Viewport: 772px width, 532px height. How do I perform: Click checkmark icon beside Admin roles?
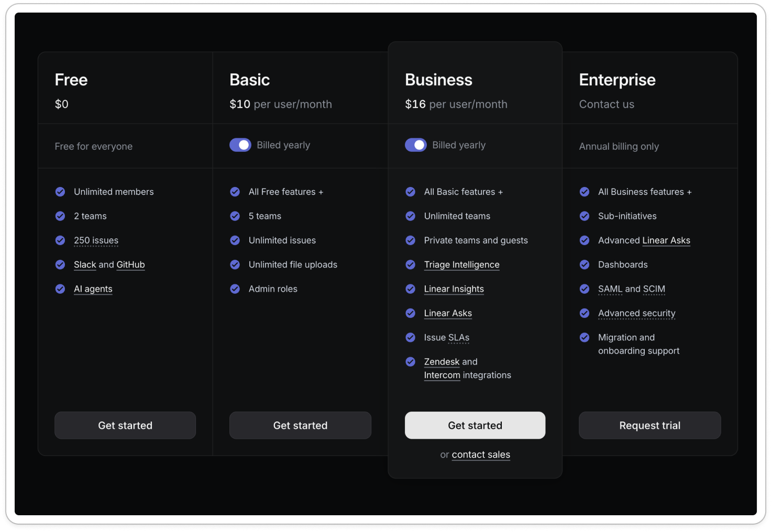click(235, 289)
